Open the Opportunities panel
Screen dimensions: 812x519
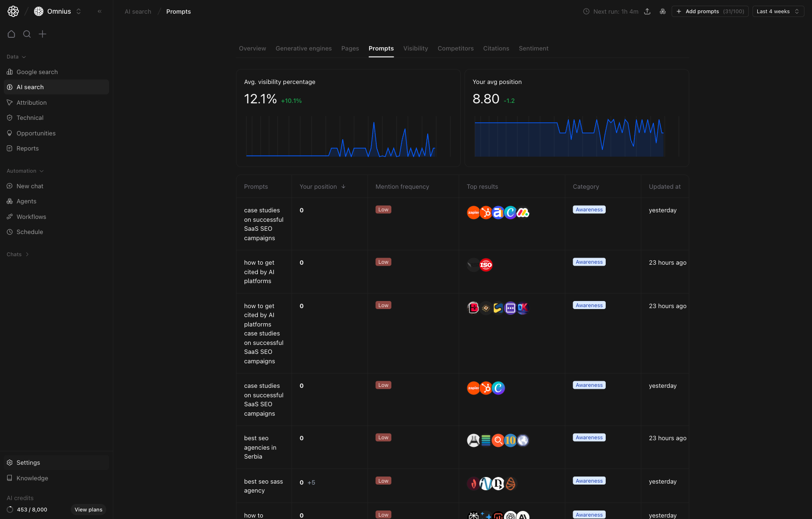tap(36, 133)
